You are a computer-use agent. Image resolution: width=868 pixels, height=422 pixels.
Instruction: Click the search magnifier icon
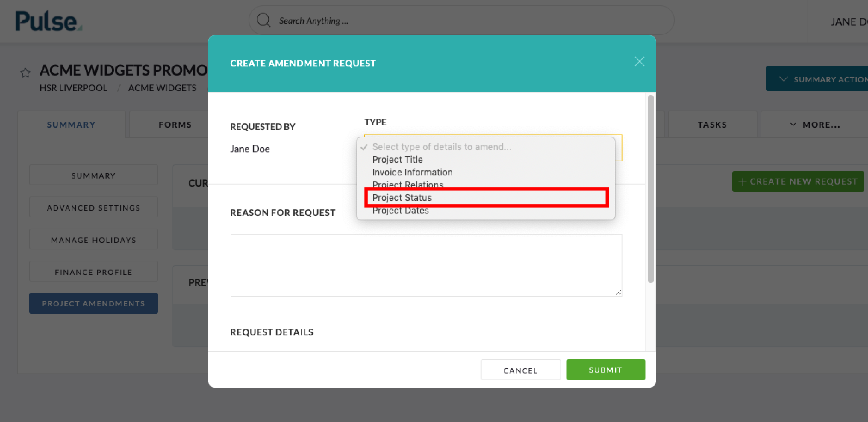(x=263, y=20)
